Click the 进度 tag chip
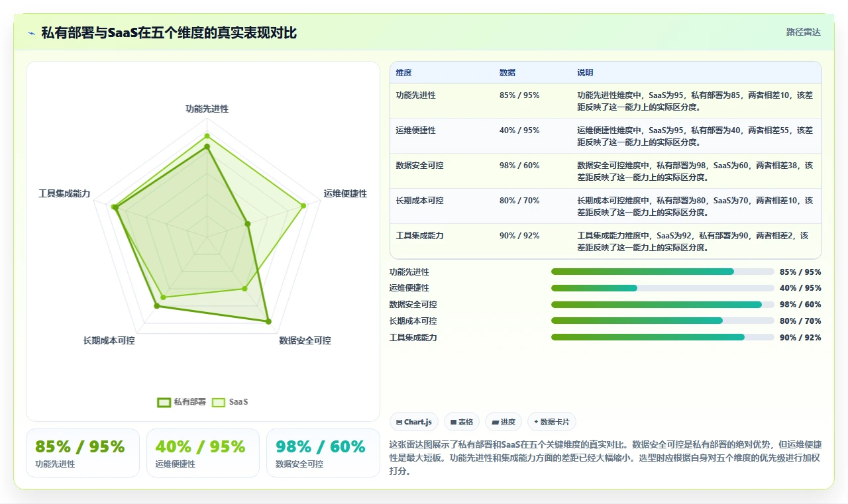 (x=503, y=422)
